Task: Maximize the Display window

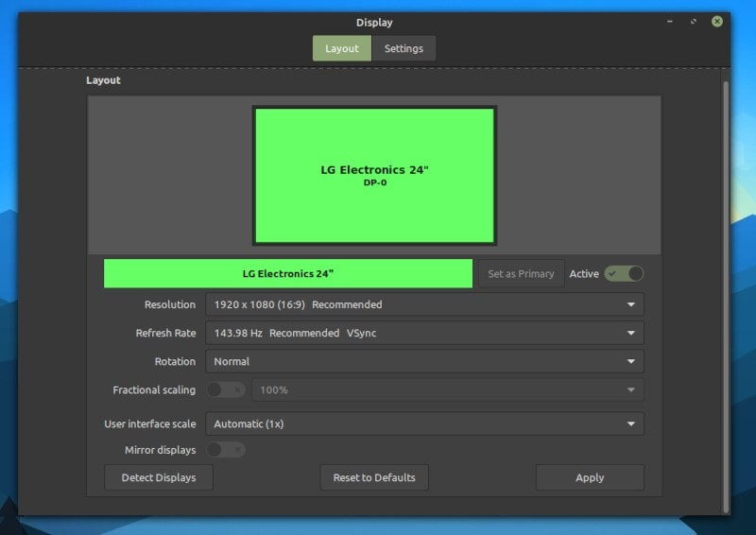Action: click(694, 21)
